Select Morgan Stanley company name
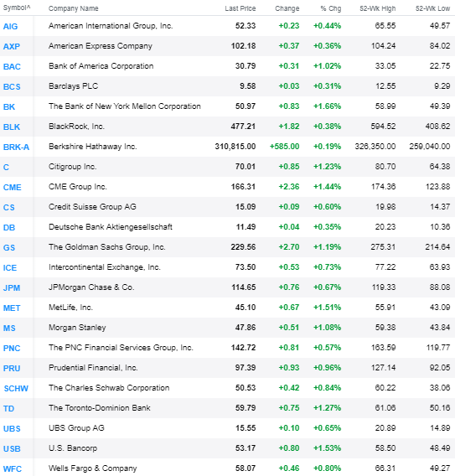This screenshot has width=455, height=476. (77, 328)
